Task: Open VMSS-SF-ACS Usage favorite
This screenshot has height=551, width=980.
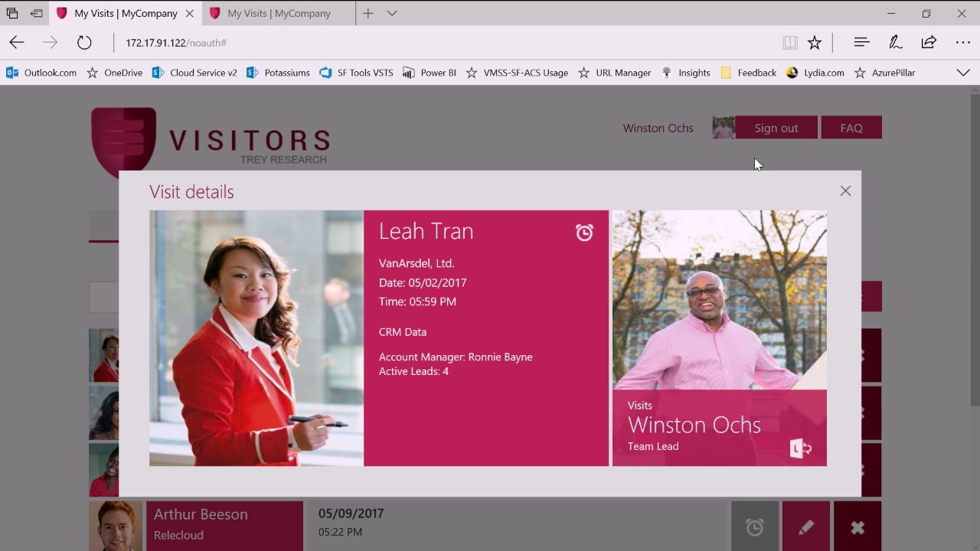Action: click(517, 73)
